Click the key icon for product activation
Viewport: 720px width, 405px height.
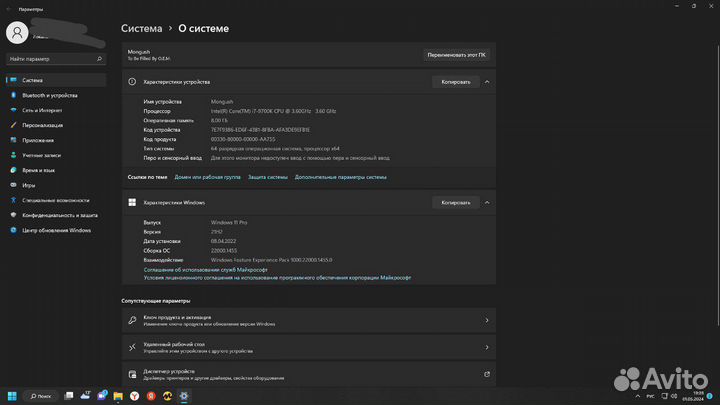tap(132, 320)
